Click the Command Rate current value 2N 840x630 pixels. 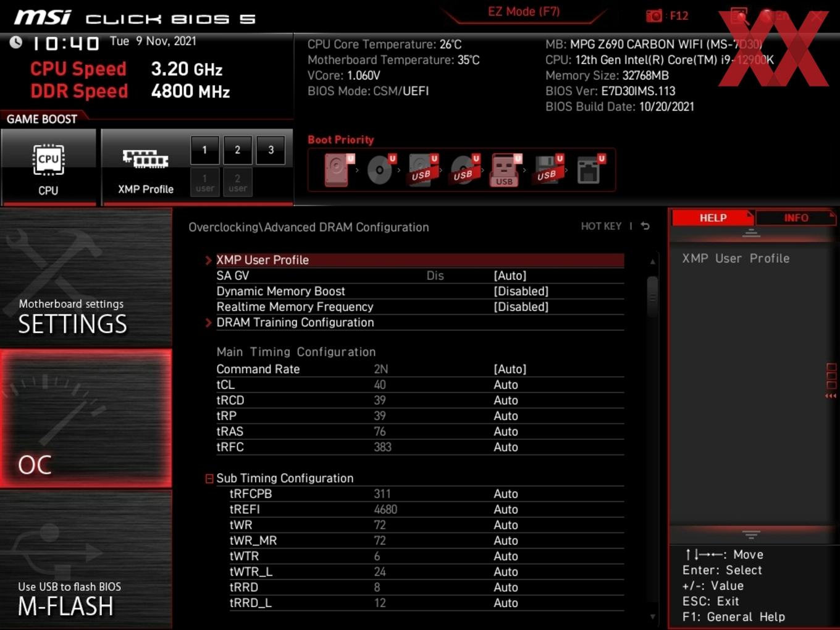click(380, 369)
